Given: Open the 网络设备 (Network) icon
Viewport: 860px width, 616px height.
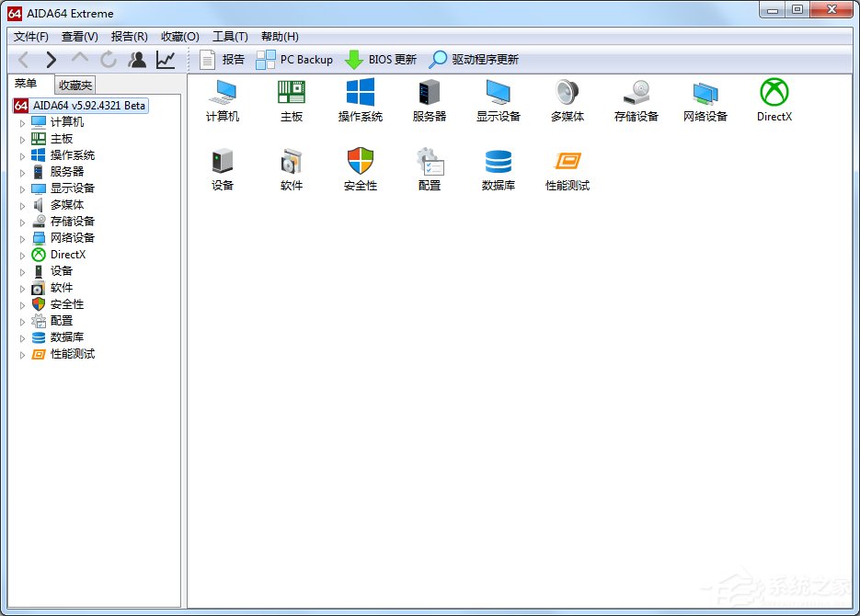Looking at the screenshot, I should pos(705,97).
